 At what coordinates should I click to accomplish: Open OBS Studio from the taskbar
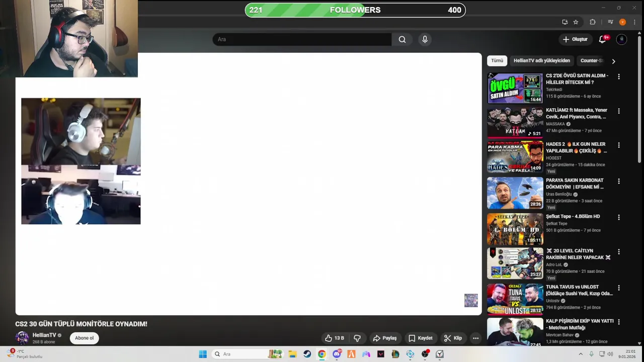click(425, 354)
